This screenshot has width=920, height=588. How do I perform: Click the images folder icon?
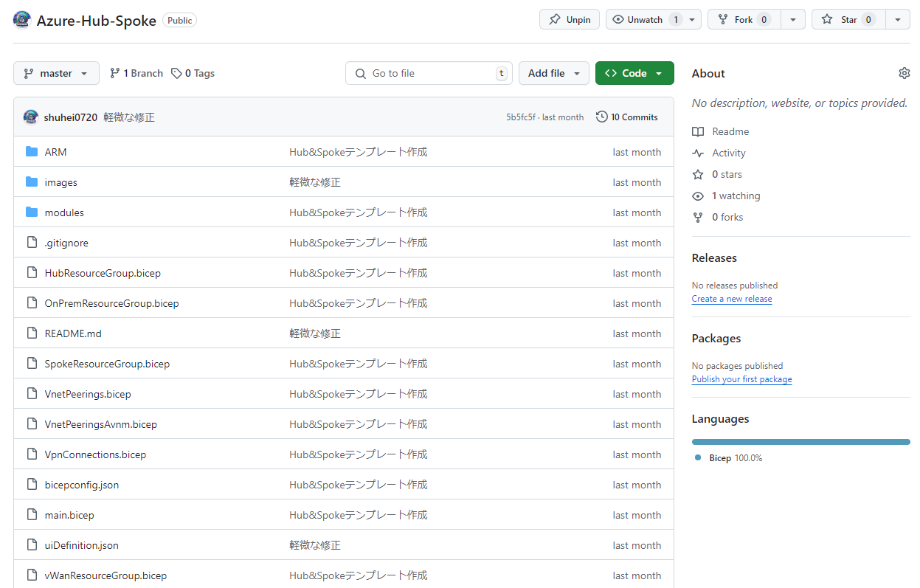(32, 182)
